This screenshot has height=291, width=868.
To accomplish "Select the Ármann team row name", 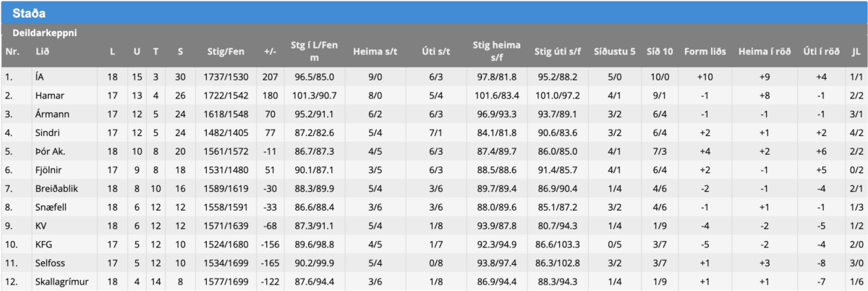I will pos(51,114).
